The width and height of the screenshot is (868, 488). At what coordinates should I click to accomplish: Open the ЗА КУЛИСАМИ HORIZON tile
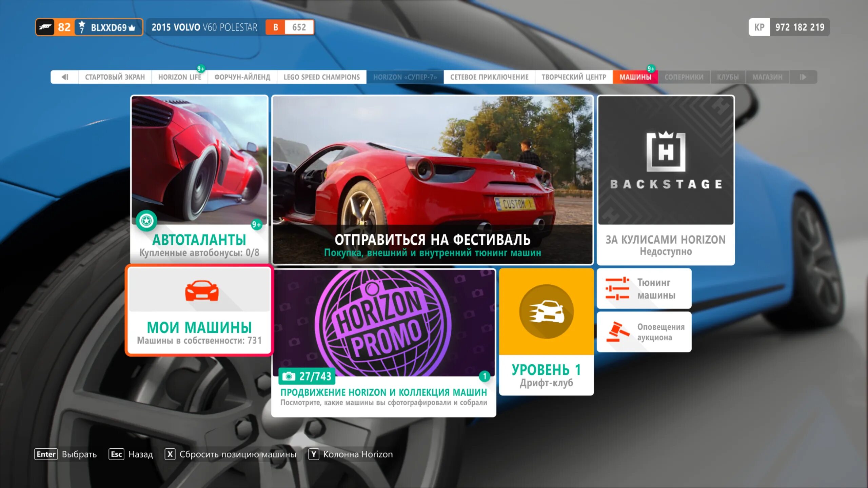tap(666, 180)
